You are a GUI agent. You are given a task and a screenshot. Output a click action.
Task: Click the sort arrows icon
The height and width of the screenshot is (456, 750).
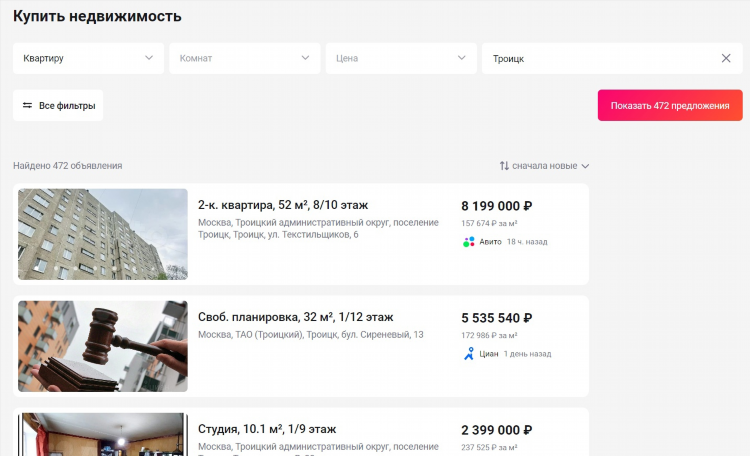(504, 166)
